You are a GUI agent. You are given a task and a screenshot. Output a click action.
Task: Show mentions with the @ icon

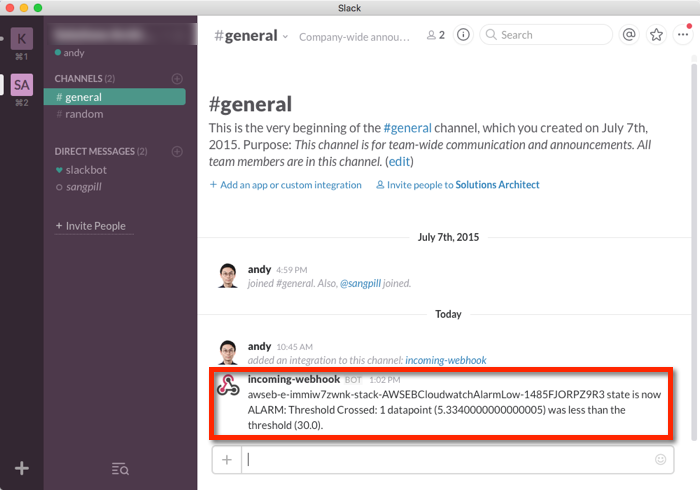629,35
